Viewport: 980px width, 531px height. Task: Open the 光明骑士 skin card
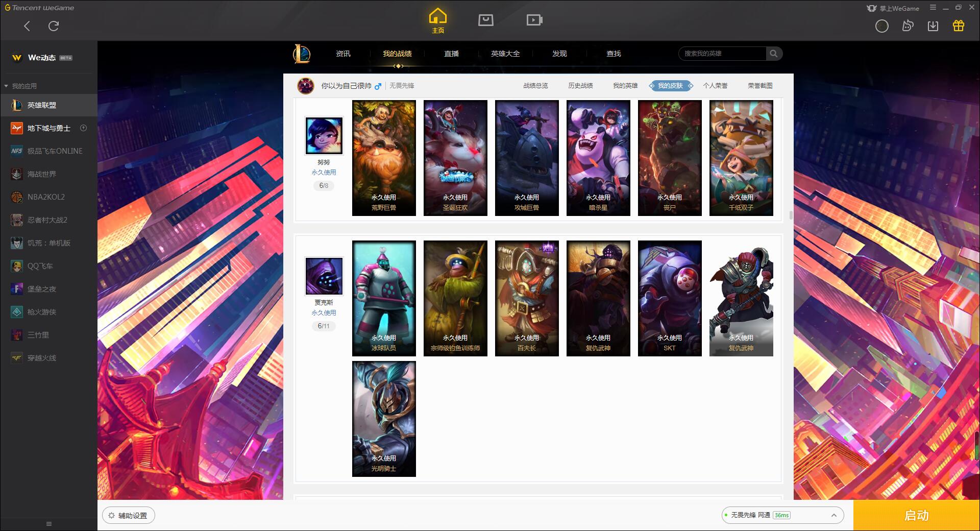point(384,419)
